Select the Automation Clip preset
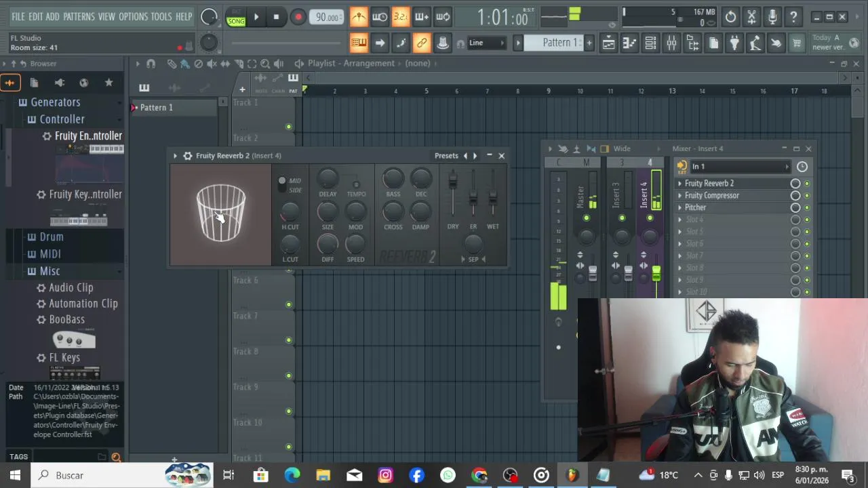The width and height of the screenshot is (868, 488). (x=83, y=304)
